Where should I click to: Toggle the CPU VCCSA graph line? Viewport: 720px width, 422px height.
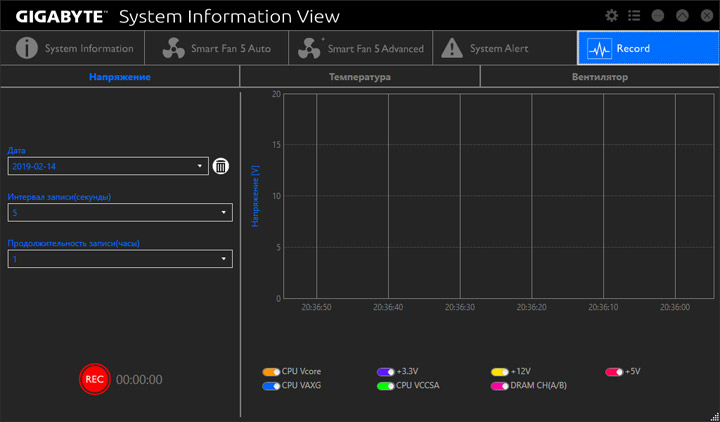(x=385, y=386)
